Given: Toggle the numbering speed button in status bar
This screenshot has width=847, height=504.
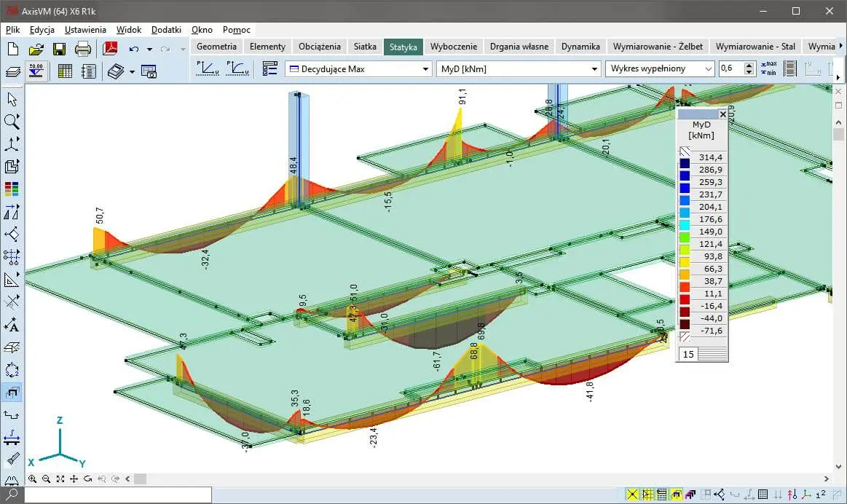Looking at the screenshot, I should tap(821, 495).
